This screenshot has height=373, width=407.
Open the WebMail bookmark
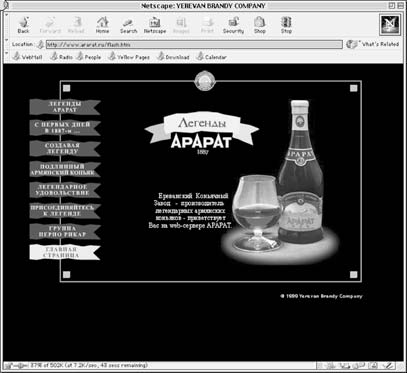coord(27,57)
